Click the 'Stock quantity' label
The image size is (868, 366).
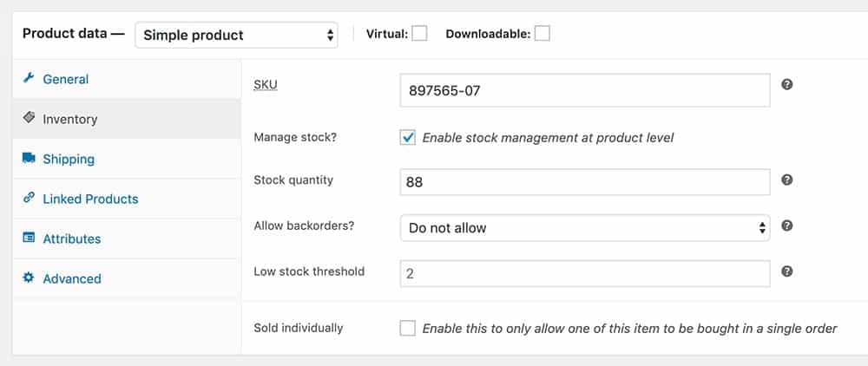(x=293, y=180)
